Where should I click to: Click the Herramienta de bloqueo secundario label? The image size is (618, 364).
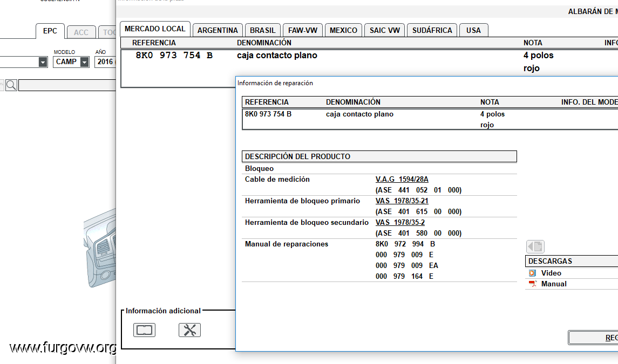pyautogui.click(x=307, y=223)
